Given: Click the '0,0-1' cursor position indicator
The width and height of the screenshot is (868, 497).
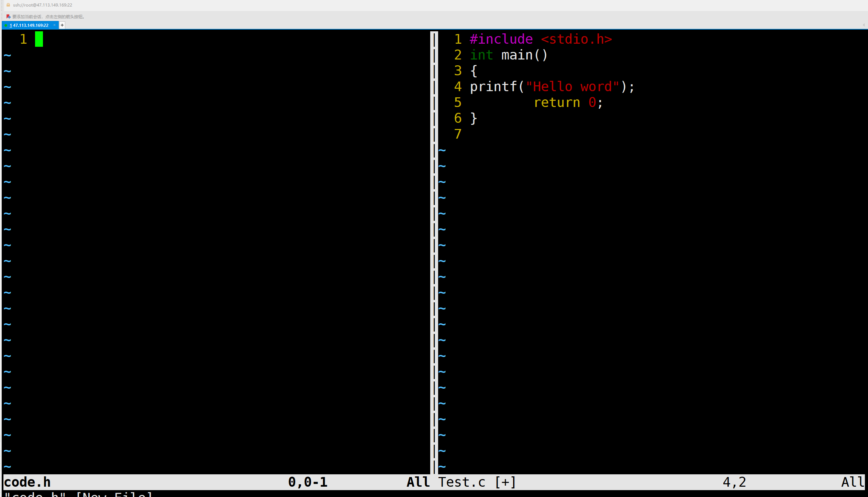Looking at the screenshot, I should (x=308, y=482).
